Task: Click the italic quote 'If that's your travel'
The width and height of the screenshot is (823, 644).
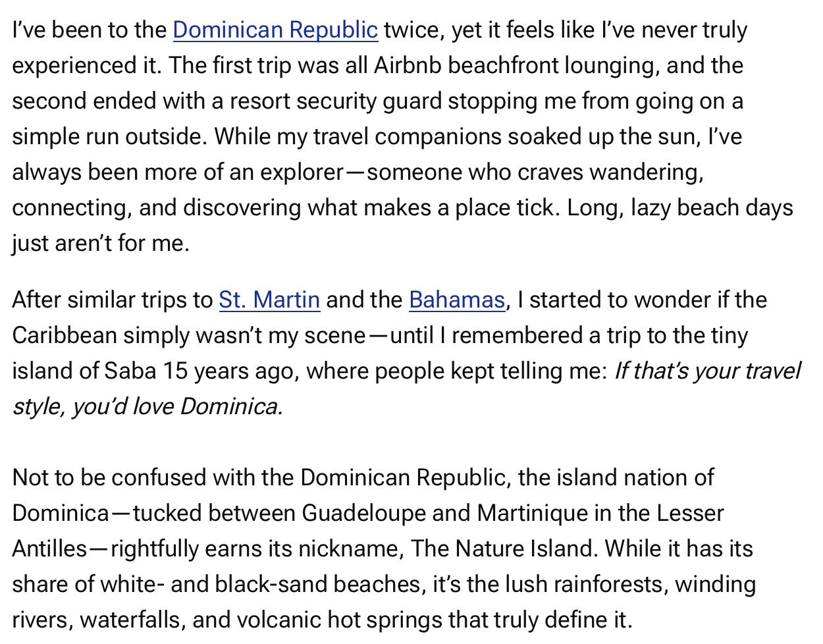Action: pos(707,371)
